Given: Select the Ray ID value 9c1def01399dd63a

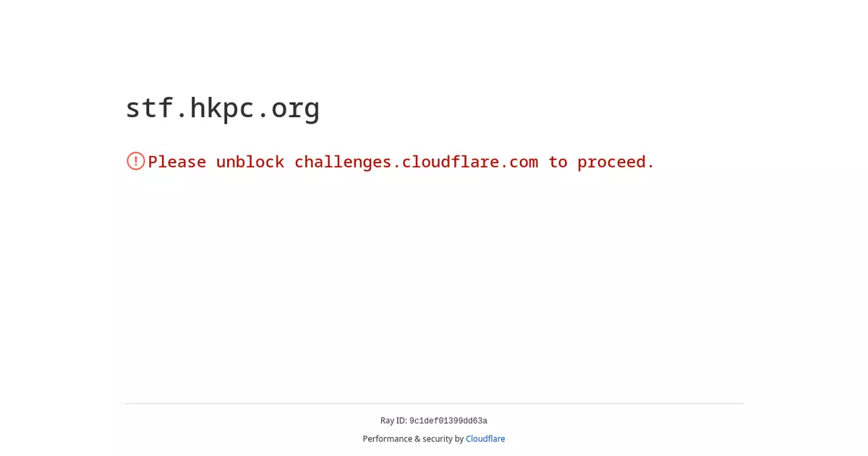Looking at the screenshot, I should 448,421.
